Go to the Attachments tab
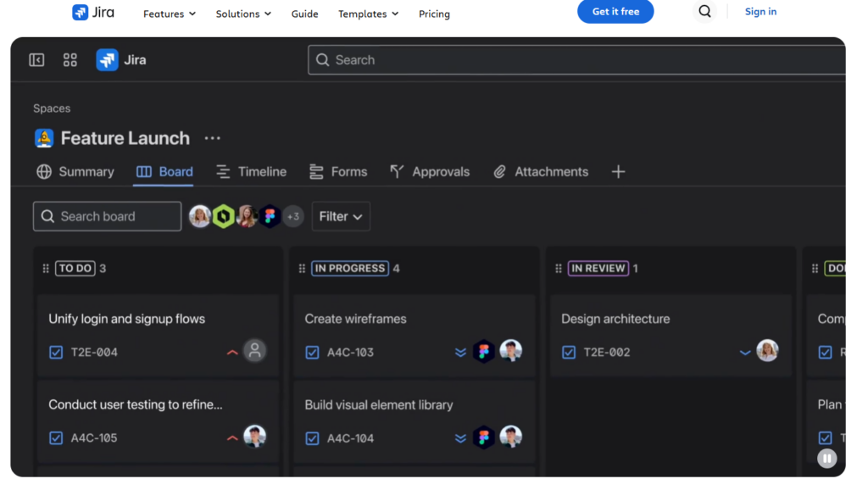The image size is (868, 490). point(541,171)
